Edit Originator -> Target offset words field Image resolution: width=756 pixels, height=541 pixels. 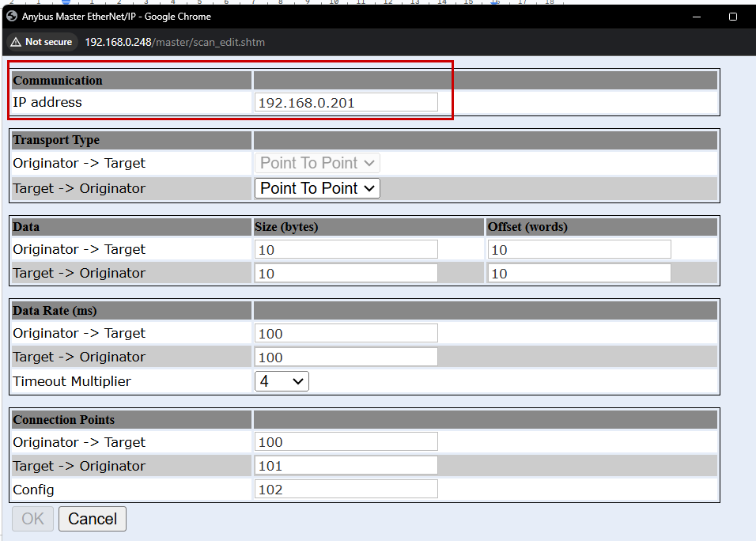tap(579, 249)
